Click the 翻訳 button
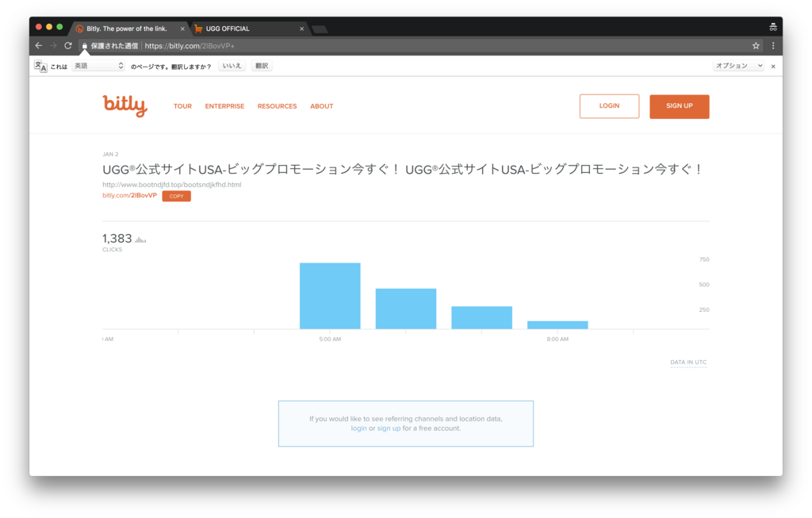 pyautogui.click(x=262, y=66)
